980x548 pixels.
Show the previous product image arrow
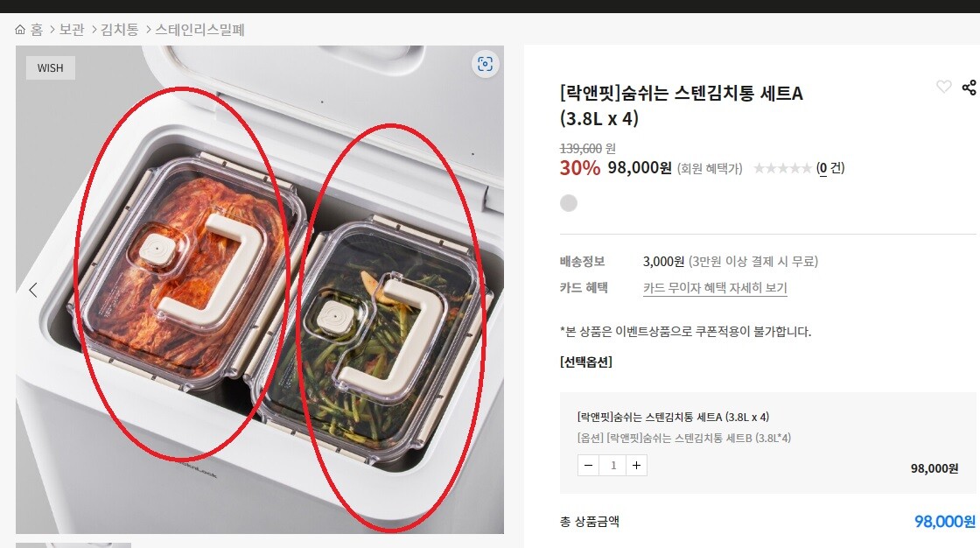click(x=33, y=290)
